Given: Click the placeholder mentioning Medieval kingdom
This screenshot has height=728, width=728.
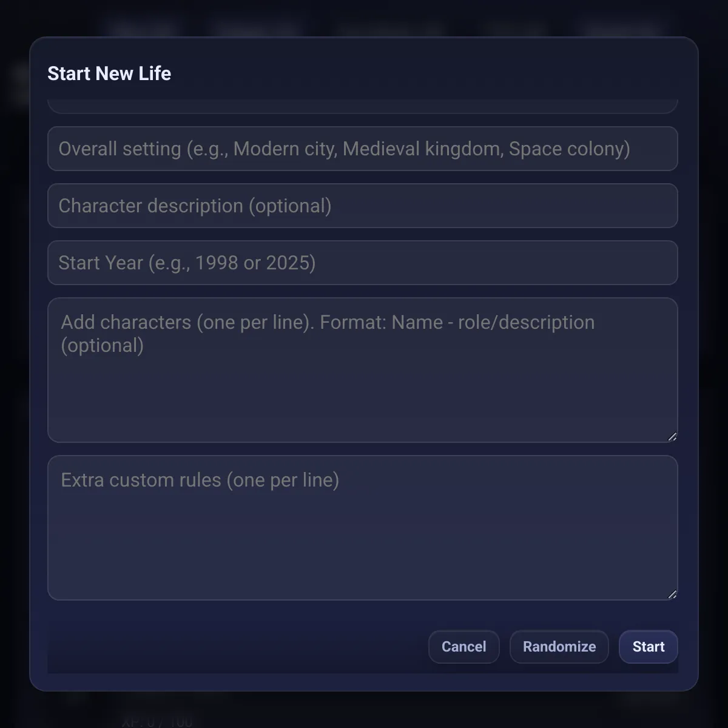Looking at the screenshot, I should pos(344,149).
